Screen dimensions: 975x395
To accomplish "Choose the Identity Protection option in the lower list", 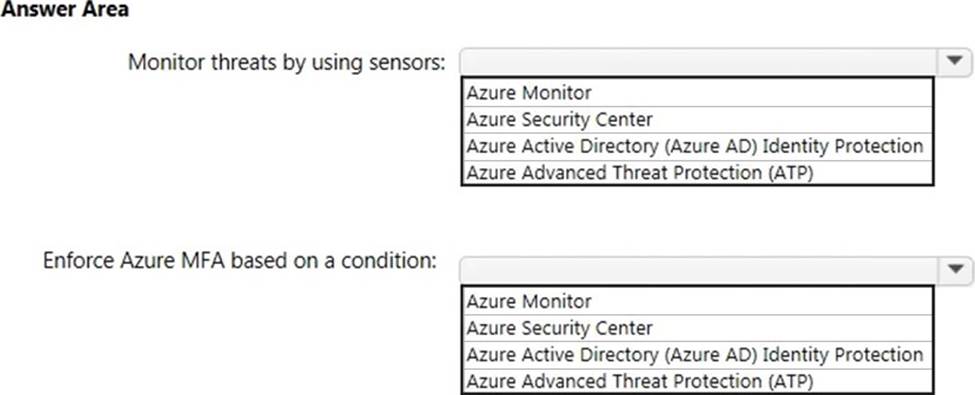I will (697, 355).
